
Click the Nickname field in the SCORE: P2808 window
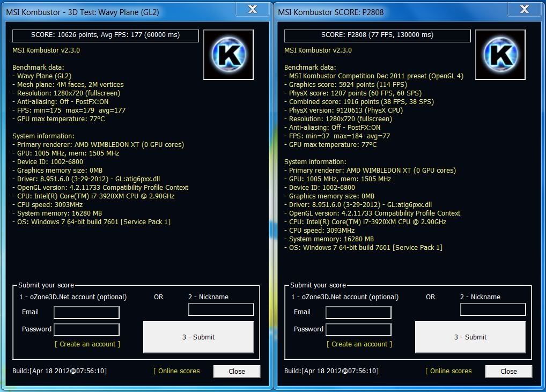click(x=493, y=309)
